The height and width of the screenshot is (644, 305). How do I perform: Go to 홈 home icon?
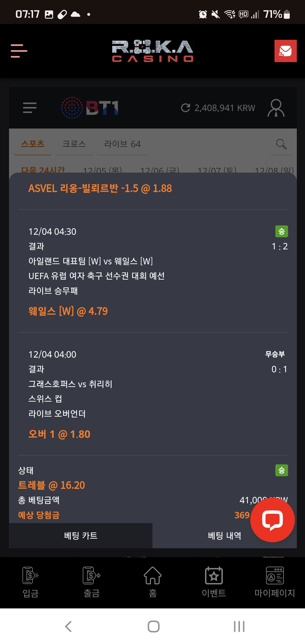152,582
